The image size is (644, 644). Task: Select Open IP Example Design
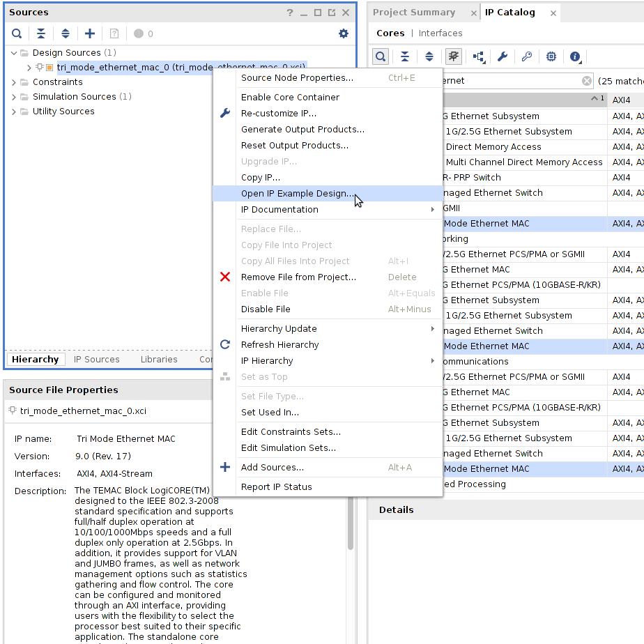click(x=328, y=194)
